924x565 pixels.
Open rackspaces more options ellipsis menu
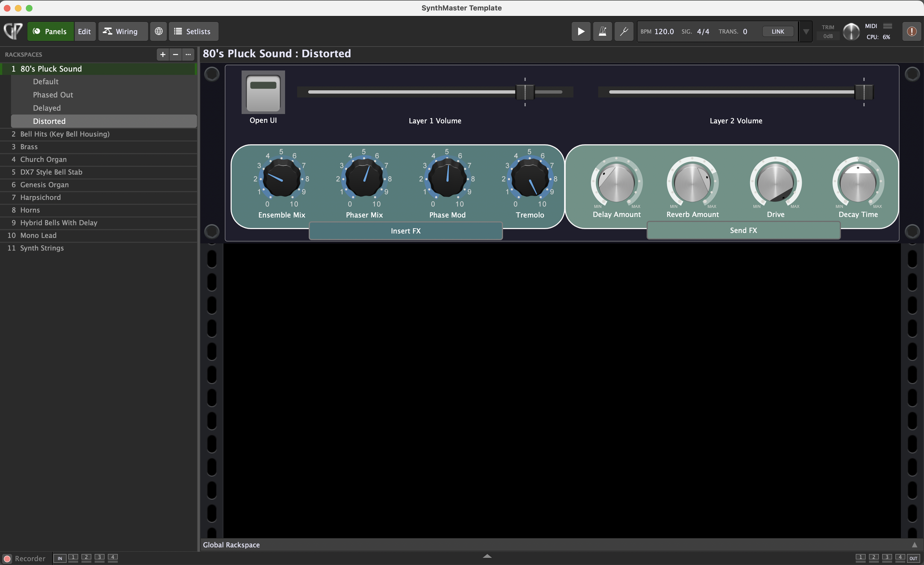[x=188, y=55]
